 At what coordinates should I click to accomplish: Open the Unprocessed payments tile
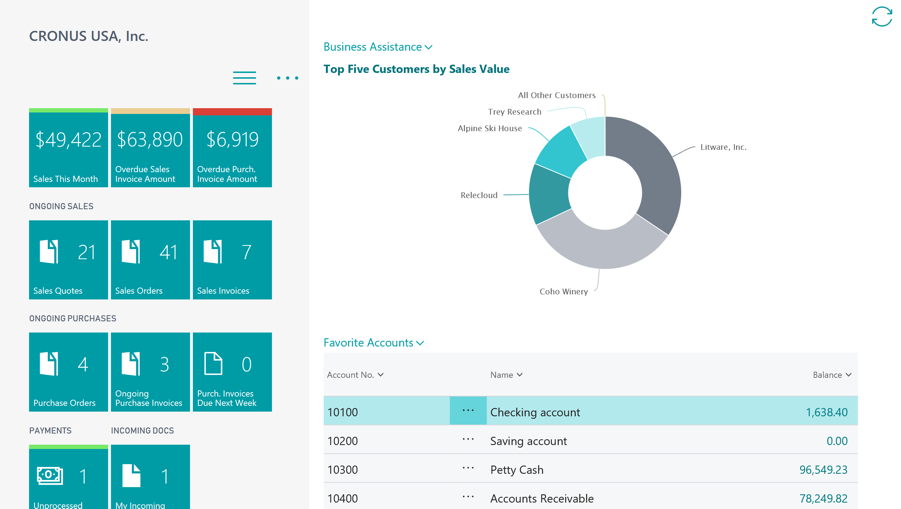tap(68, 477)
